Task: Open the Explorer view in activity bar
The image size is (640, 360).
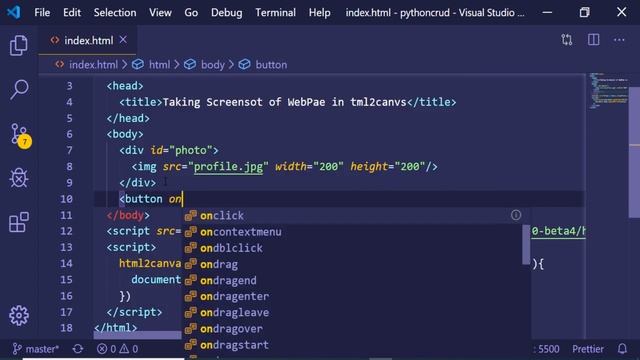Action: [x=19, y=45]
